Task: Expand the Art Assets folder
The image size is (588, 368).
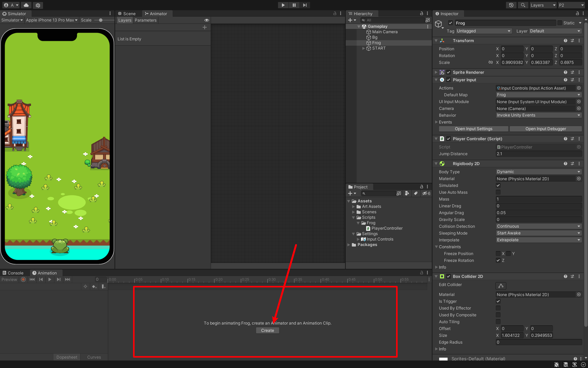Action: pyautogui.click(x=354, y=206)
